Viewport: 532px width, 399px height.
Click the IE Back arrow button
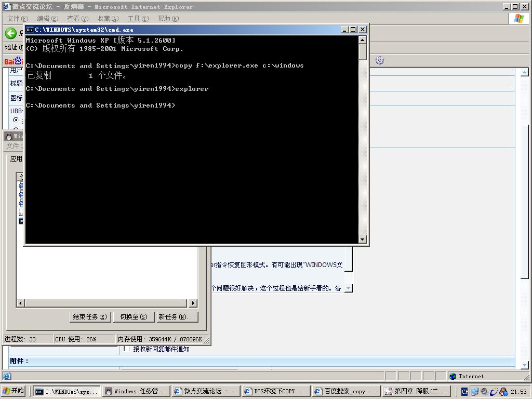click(10, 33)
